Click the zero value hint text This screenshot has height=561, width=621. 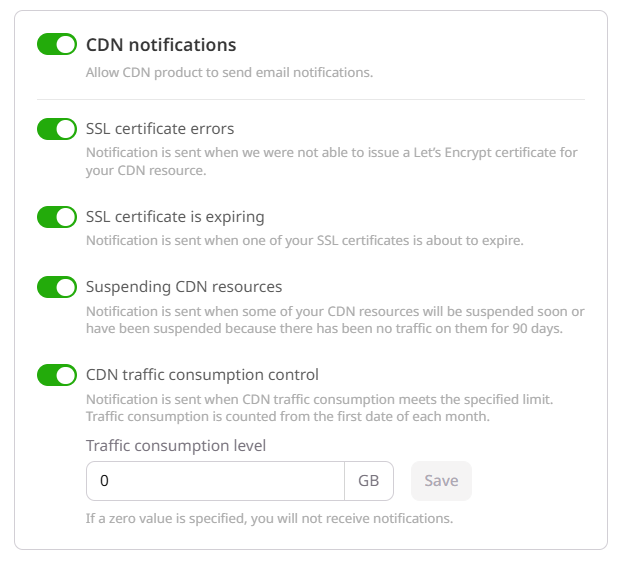pos(269,518)
